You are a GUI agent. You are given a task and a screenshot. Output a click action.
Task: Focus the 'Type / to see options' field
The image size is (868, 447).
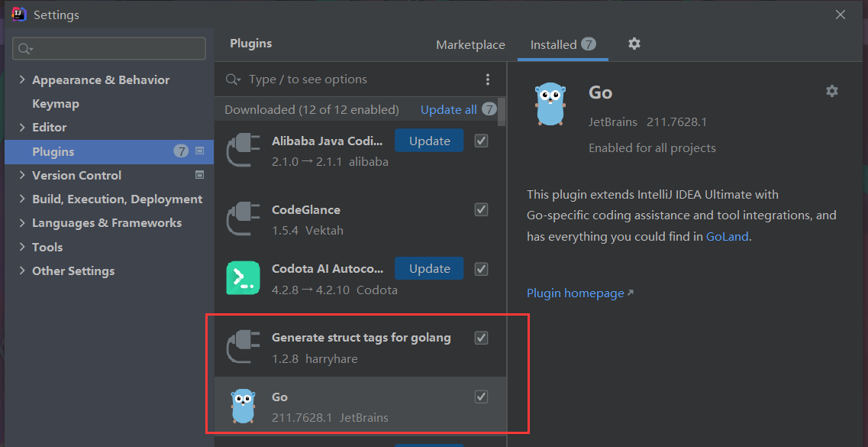click(x=360, y=79)
